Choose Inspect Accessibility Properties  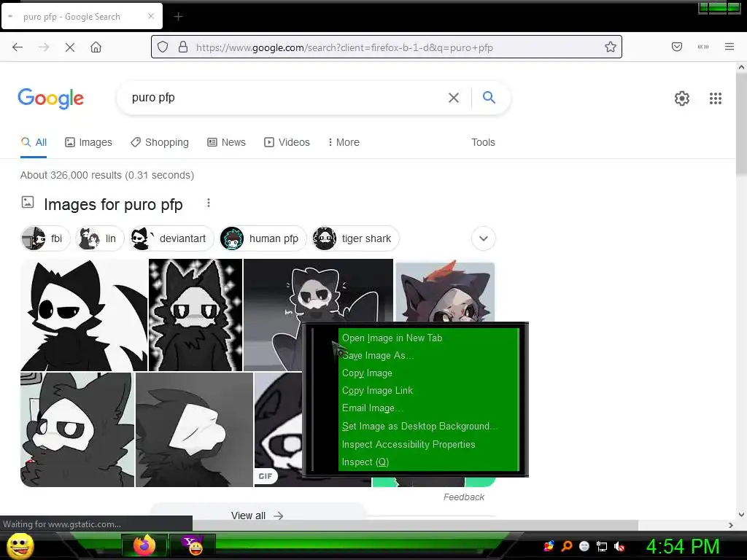coord(428,444)
